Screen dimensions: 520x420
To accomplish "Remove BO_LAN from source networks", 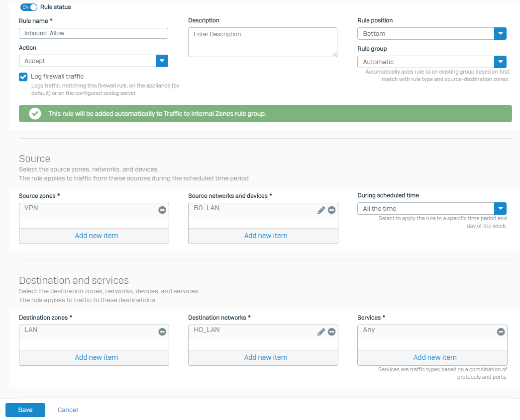I will pos(332,210).
